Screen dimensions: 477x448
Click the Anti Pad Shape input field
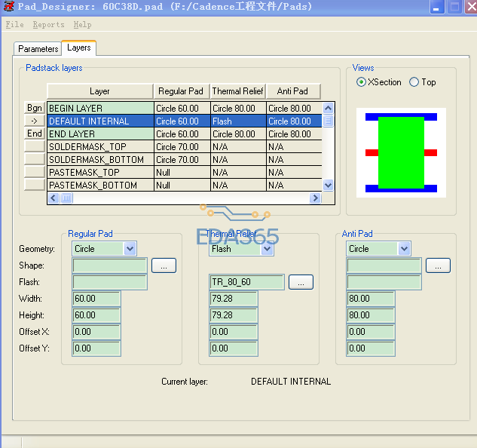coord(384,265)
